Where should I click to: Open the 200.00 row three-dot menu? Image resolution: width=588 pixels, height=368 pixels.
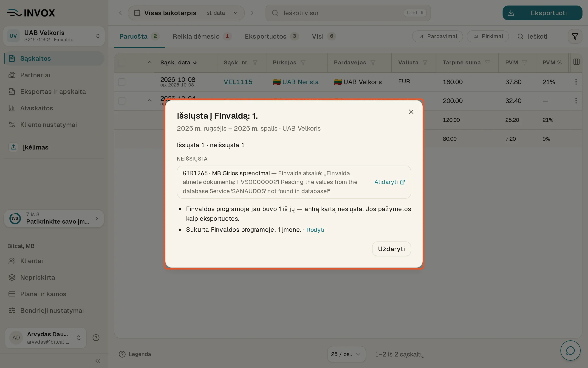[x=576, y=101]
